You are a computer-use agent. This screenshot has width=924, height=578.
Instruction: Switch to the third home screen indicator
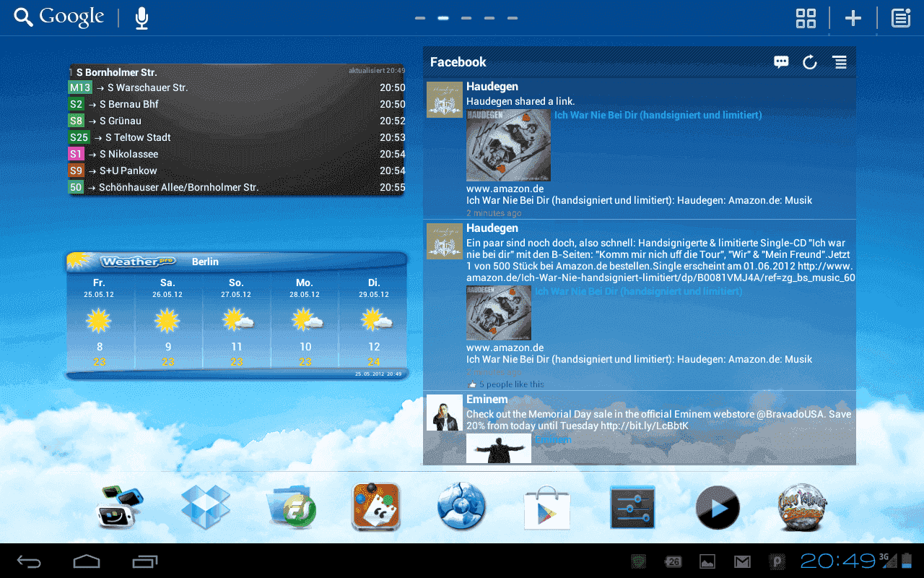[466, 18]
